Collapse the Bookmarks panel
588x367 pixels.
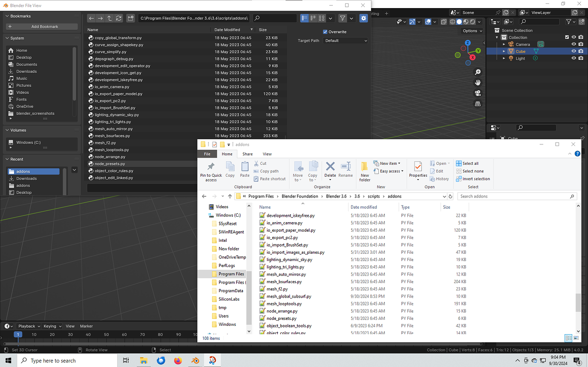click(7, 16)
